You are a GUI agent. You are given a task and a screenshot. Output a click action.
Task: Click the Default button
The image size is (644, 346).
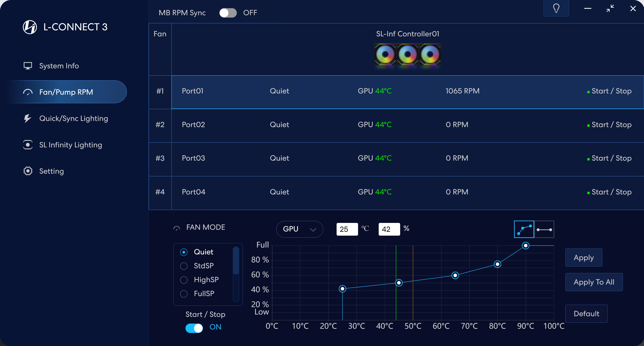(x=586, y=314)
